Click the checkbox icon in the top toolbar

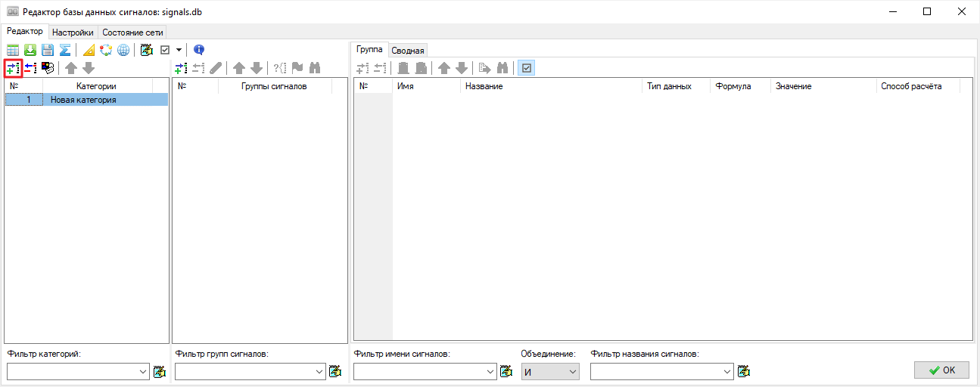165,50
